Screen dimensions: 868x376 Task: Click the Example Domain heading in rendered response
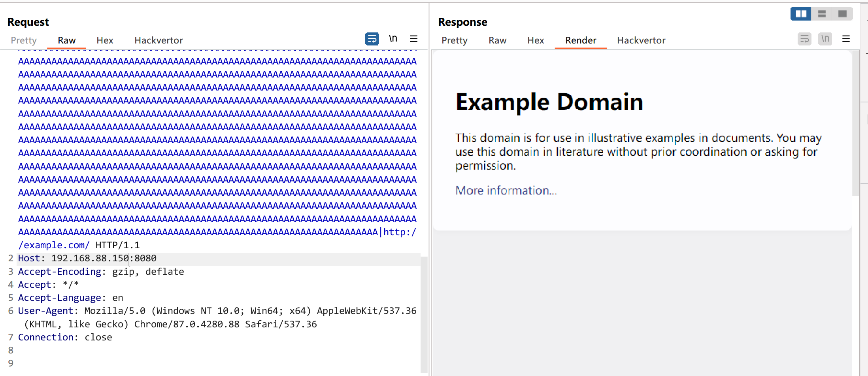(549, 102)
